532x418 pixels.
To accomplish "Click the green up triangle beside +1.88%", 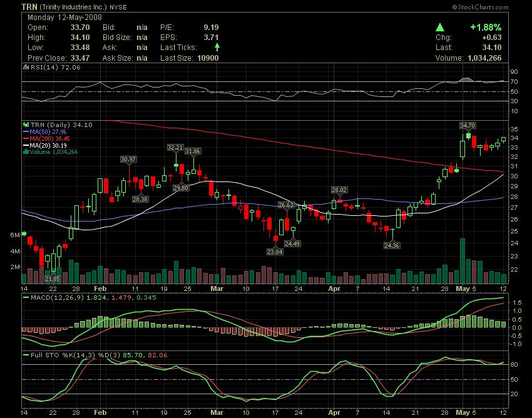I will 440,27.
